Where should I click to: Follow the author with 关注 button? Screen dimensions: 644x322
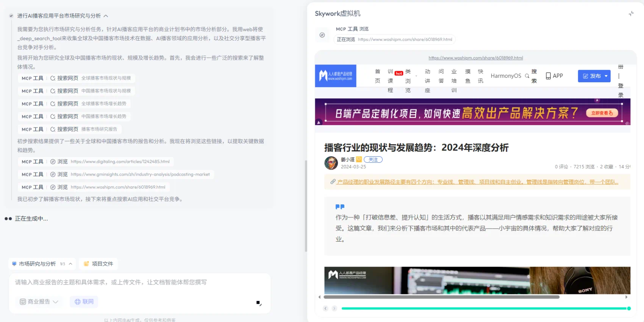(x=373, y=160)
